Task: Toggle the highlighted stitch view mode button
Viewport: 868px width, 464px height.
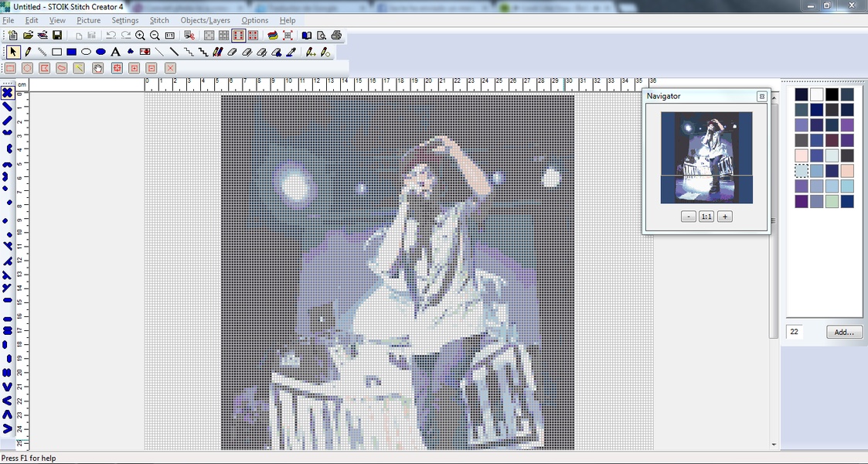Action: click(x=238, y=36)
